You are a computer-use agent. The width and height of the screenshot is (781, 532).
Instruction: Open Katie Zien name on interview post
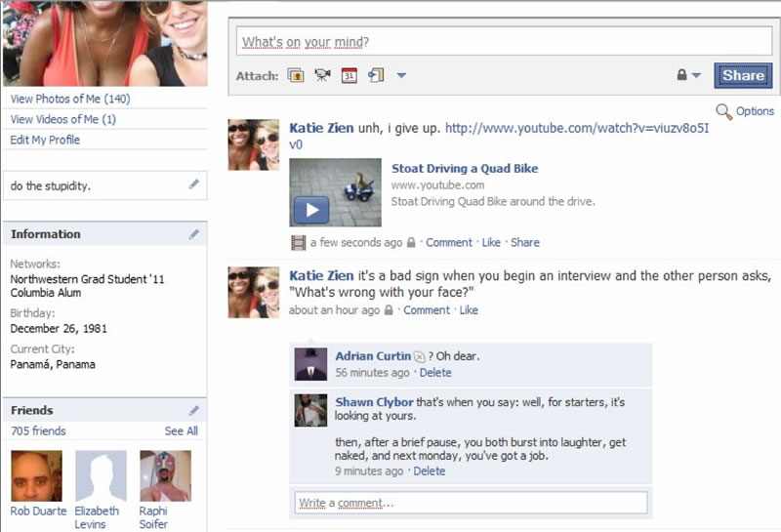point(321,275)
